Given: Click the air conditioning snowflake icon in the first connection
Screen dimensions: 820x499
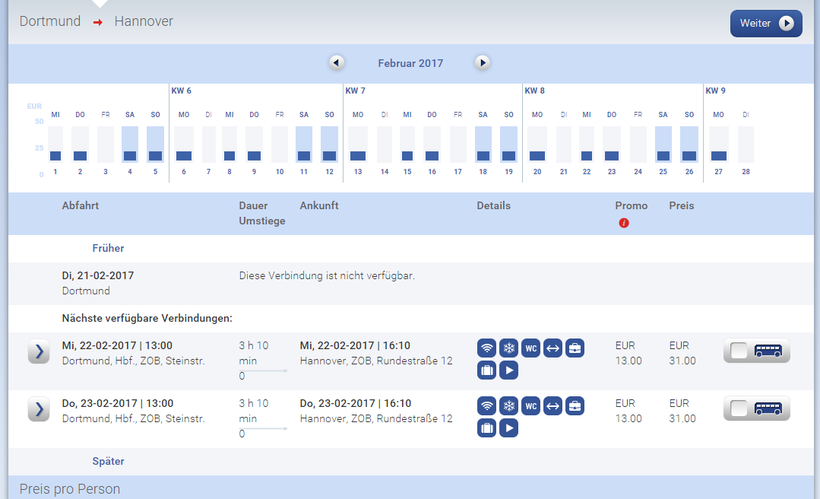Looking at the screenshot, I should tap(509, 349).
